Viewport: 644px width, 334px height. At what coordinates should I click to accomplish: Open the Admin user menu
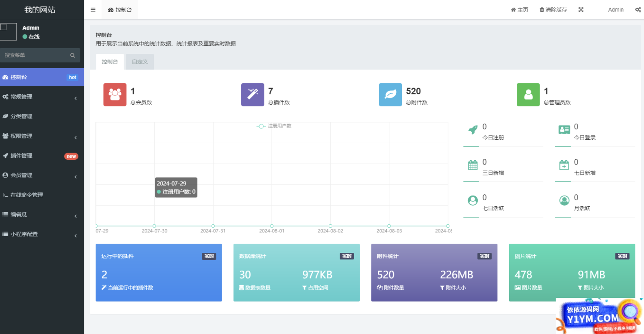(615, 10)
